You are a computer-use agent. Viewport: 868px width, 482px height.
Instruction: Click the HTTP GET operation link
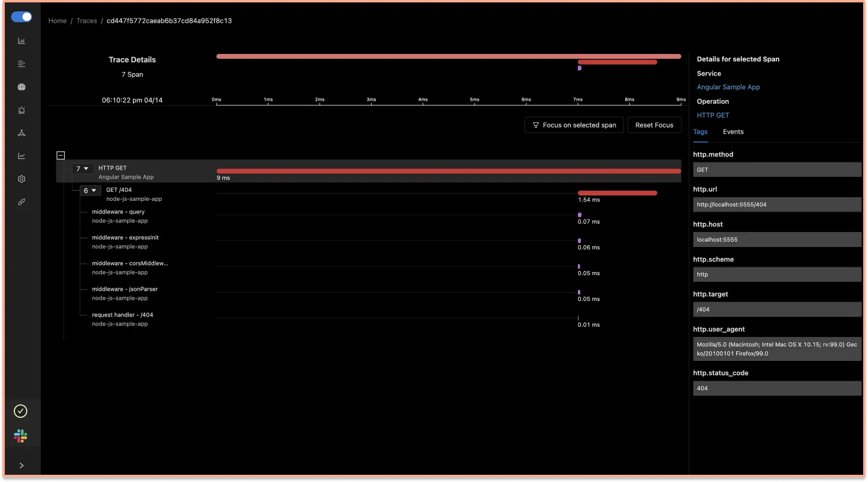tap(713, 115)
